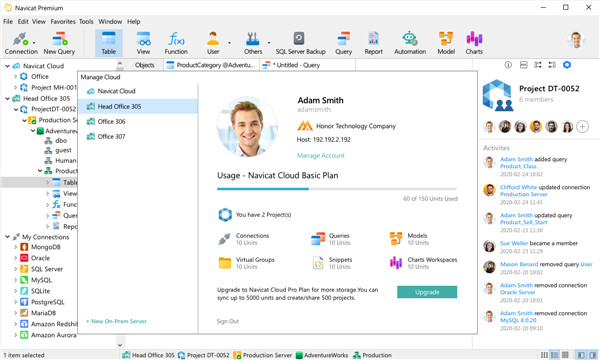
Task: Open the Production Server activity link
Action: pyautogui.click(x=523, y=194)
